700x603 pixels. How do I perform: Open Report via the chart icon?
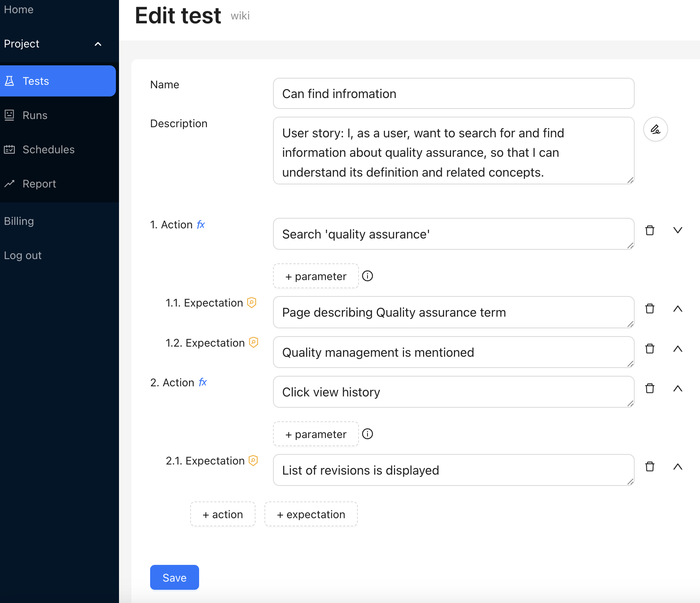[x=10, y=184]
